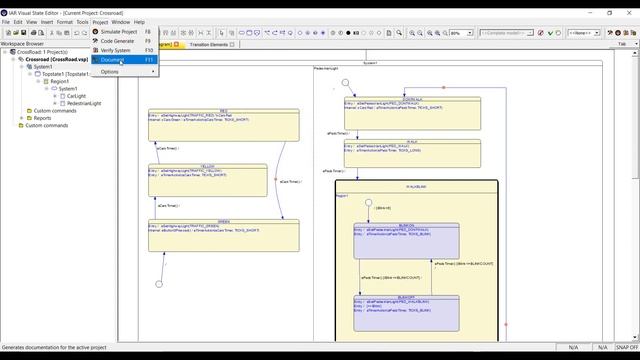640x360 pixels.
Task: Collapse the Region1 tree node
Action: [38, 81]
